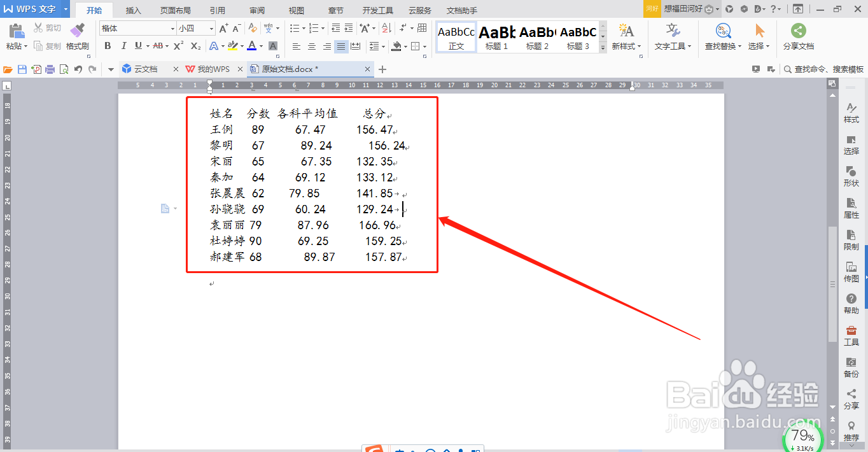Image resolution: width=868 pixels, height=452 pixels.
Task: Activate the Format Painter (格式刷) brush
Action: click(77, 37)
